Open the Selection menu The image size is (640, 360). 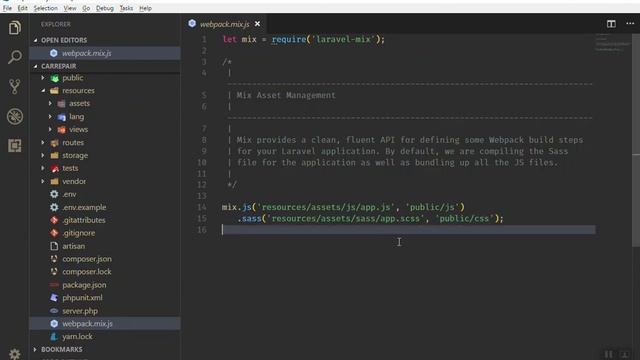45,8
